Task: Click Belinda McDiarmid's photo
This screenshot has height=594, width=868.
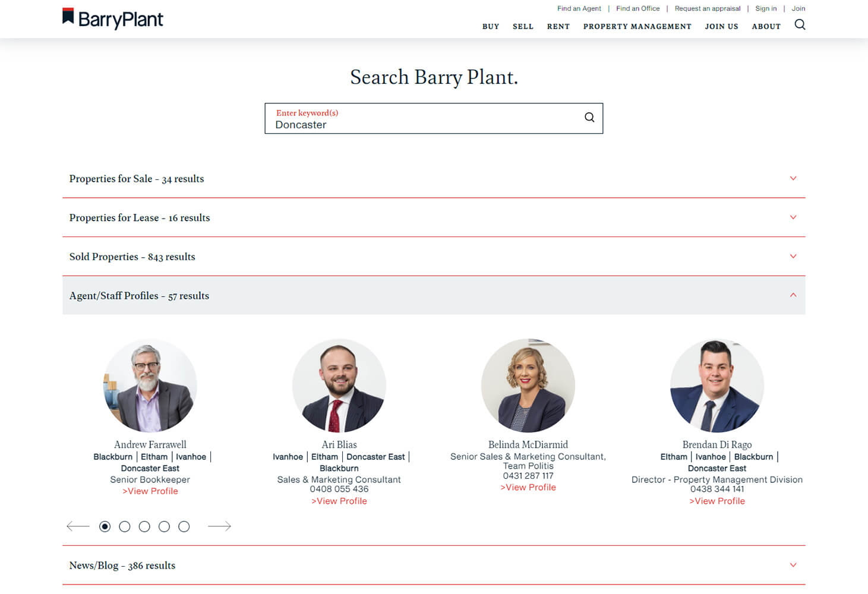Action: (528, 386)
